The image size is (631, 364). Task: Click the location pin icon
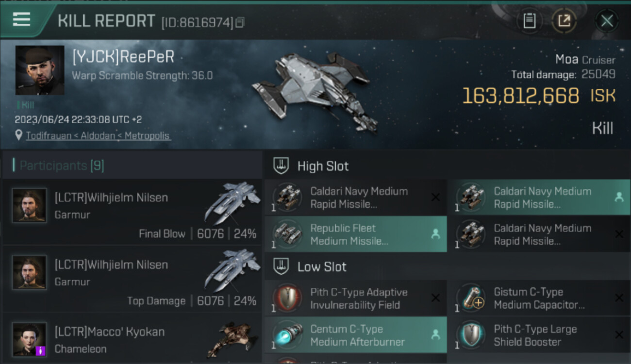(x=19, y=135)
